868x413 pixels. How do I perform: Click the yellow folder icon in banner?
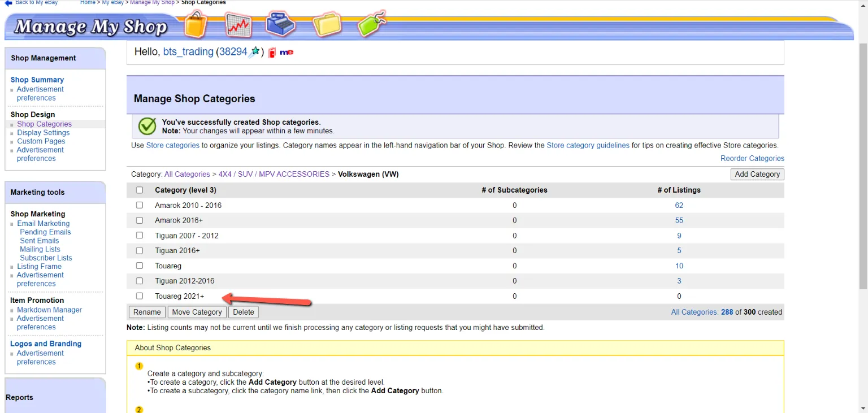pyautogui.click(x=327, y=24)
